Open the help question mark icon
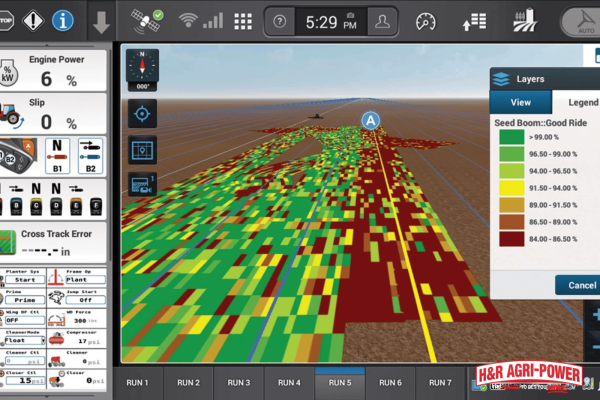The height and width of the screenshot is (400, 600). 280,22
